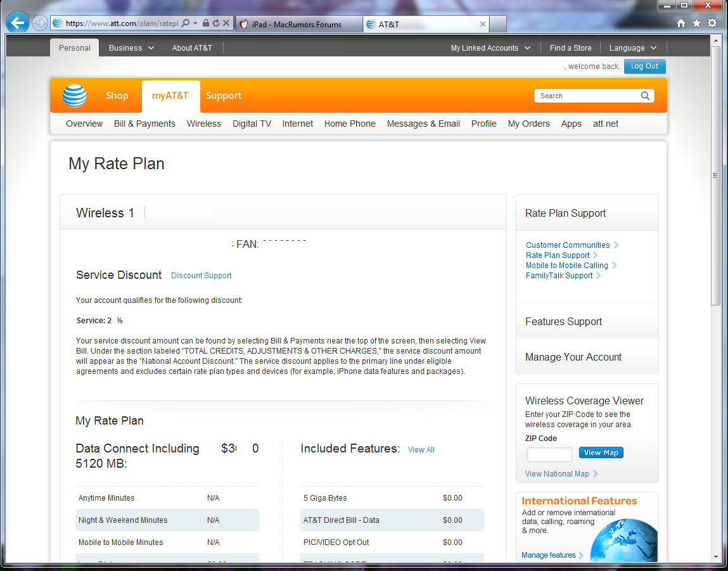Click the Discount Support link

tap(201, 275)
